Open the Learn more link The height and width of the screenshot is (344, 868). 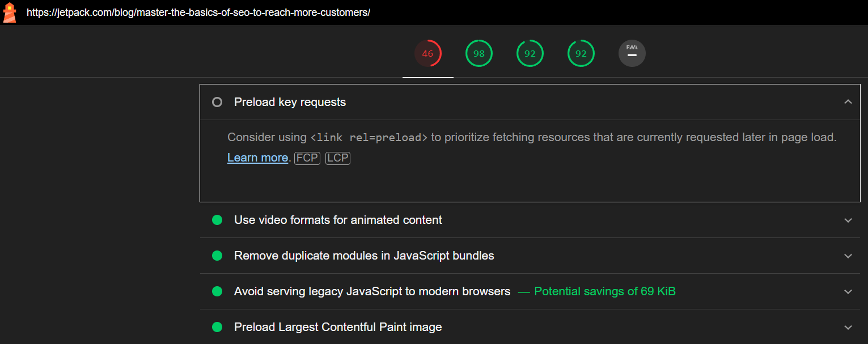257,158
